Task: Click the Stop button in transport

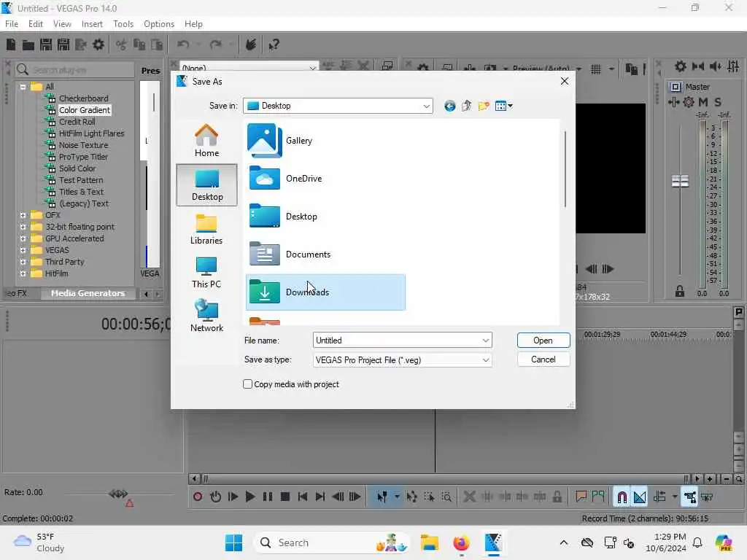Action: 285,497
